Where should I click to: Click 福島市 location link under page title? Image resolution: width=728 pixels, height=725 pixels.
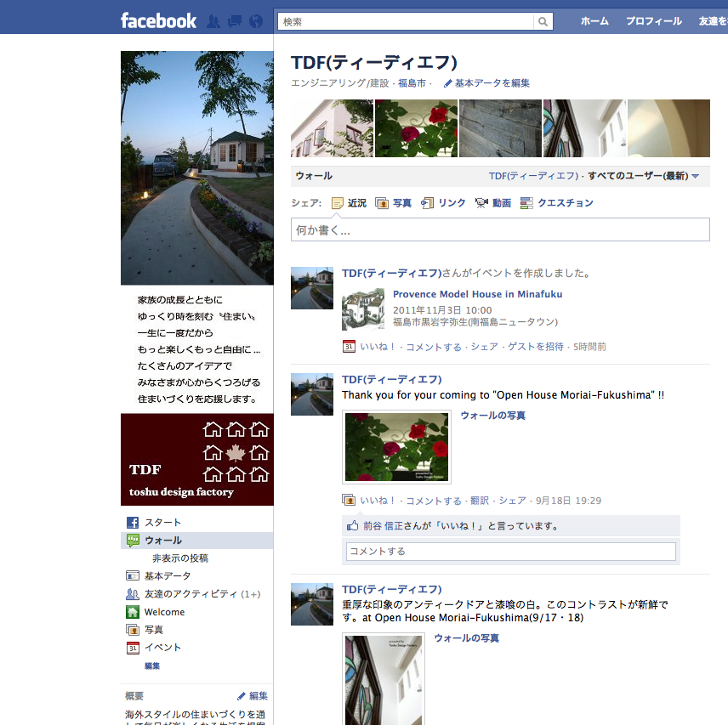click(x=412, y=83)
